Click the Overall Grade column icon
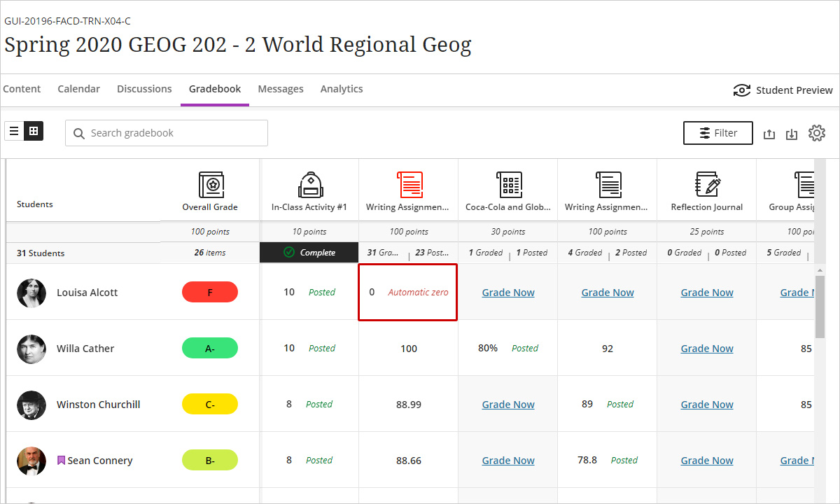Screen dimensions: 840x504 click(x=210, y=185)
